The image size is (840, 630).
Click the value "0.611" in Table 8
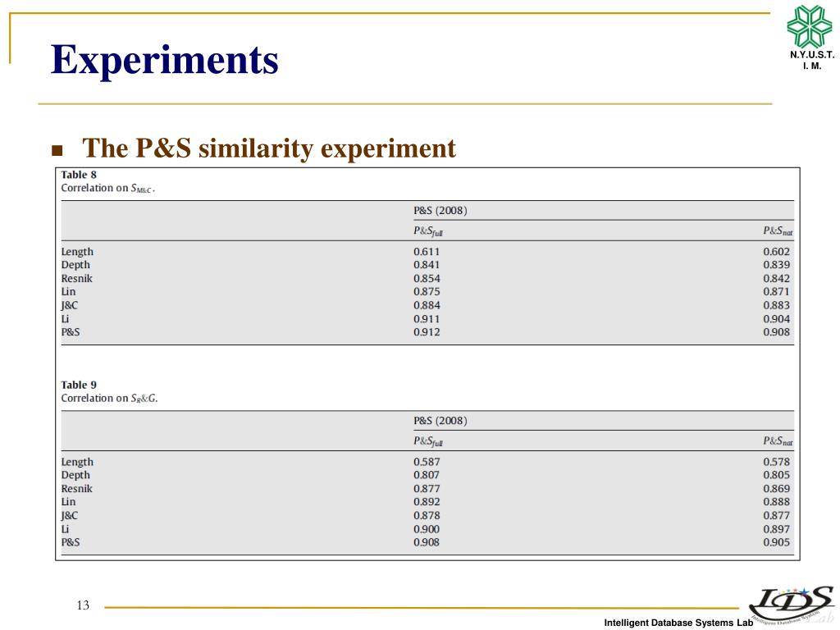pos(427,252)
